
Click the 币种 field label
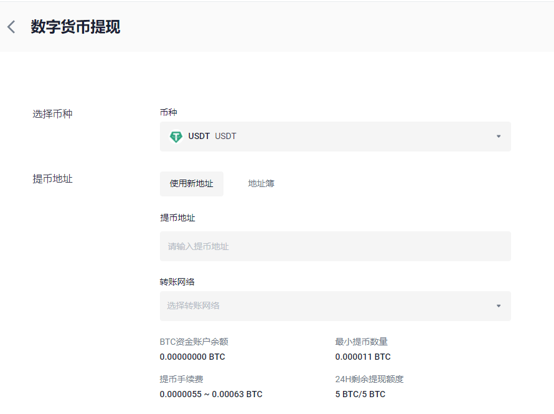tap(169, 112)
